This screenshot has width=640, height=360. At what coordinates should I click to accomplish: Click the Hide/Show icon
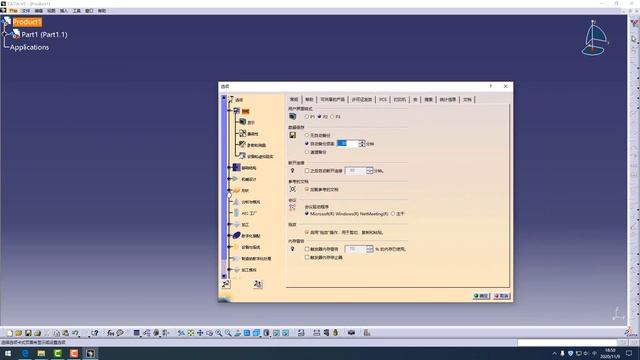(276, 333)
